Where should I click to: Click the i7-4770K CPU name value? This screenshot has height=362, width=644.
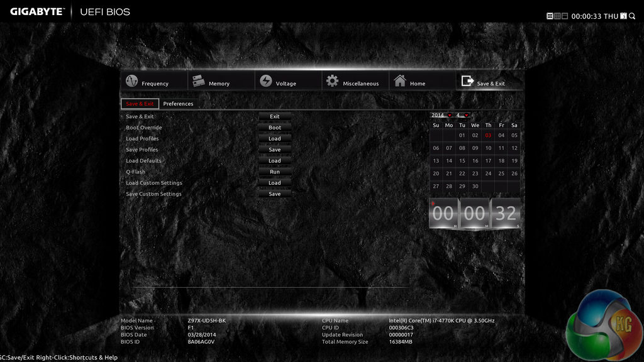(441, 321)
